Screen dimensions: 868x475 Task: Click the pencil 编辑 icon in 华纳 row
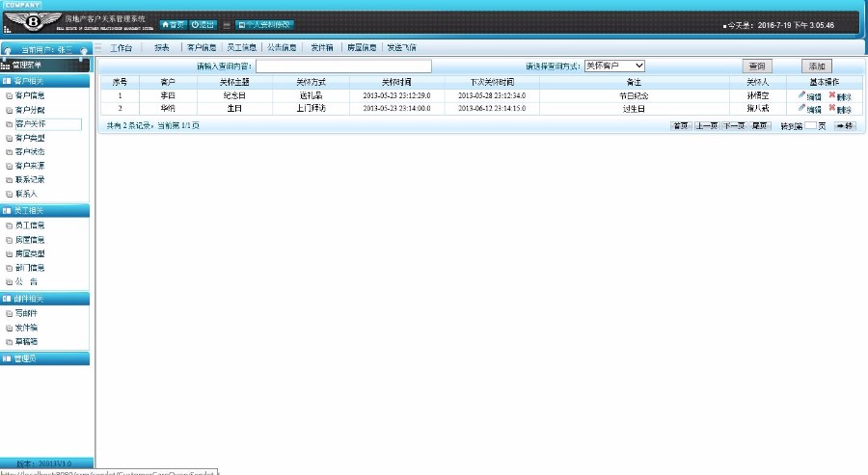coord(801,108)
